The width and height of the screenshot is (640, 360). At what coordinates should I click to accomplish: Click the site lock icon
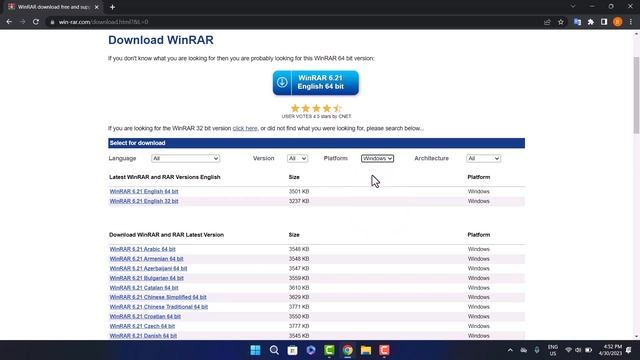pos(52,22)
